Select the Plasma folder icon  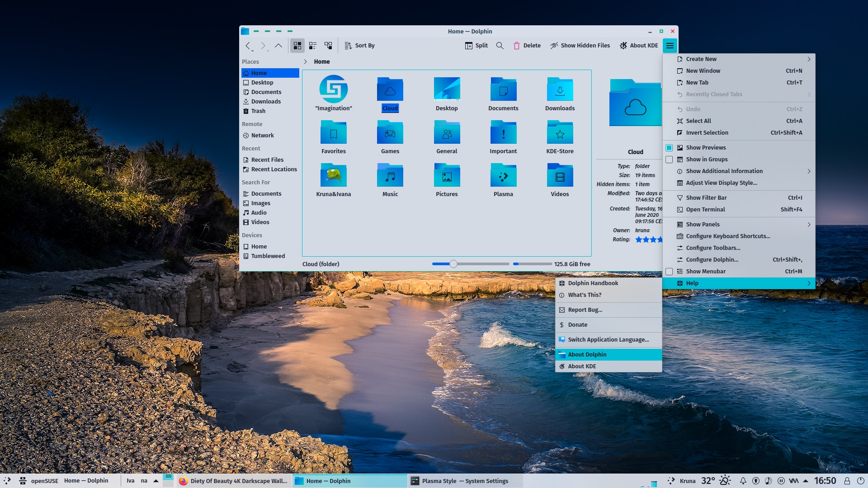[x=503, y=175]
